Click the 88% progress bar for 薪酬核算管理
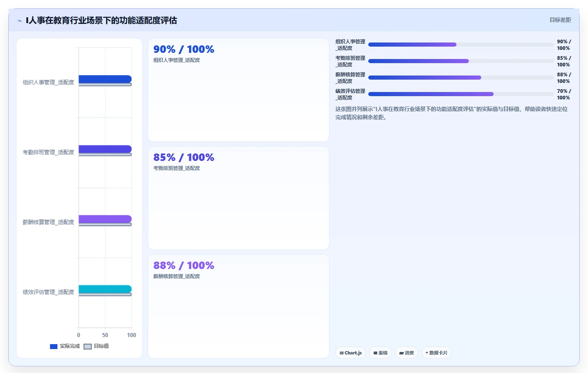Screen dimensions: 588x373 tap(461, 78)
